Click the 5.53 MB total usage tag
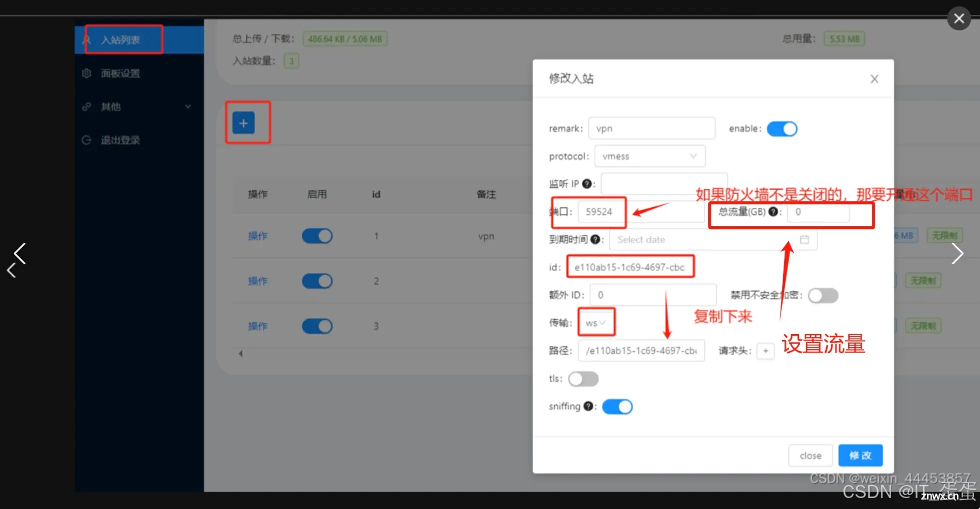The width and height of the screenshot is (980, 509). point(845,39)
